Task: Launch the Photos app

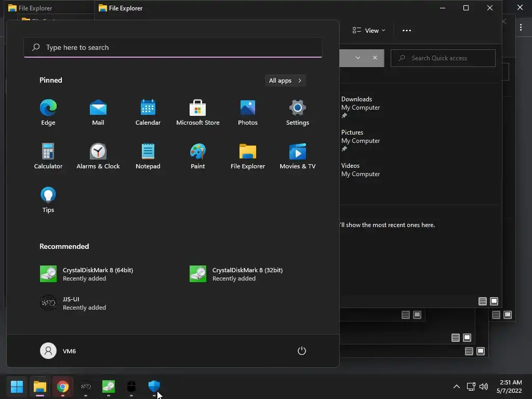Action: coord(248,113)
